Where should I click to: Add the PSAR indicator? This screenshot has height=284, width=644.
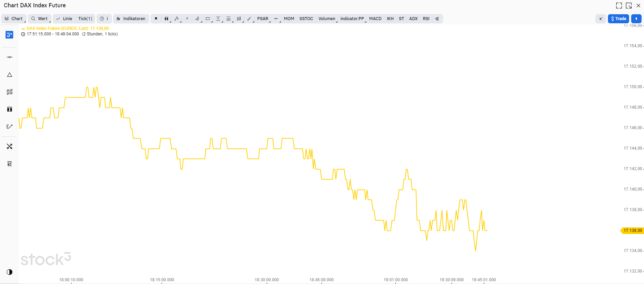tap(263, 19)
